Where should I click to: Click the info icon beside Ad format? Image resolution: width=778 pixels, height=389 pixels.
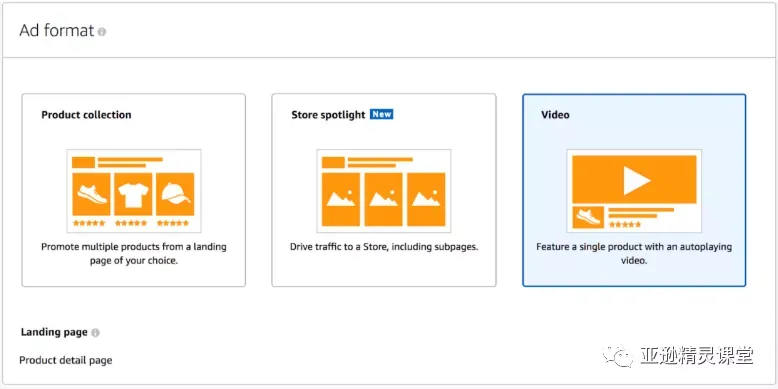coord(102,32)
